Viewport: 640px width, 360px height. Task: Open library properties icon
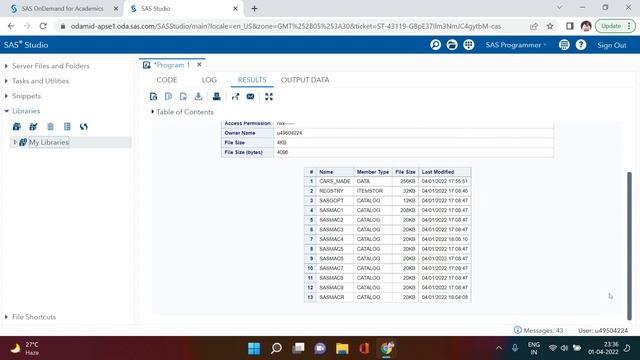point(67,127)
